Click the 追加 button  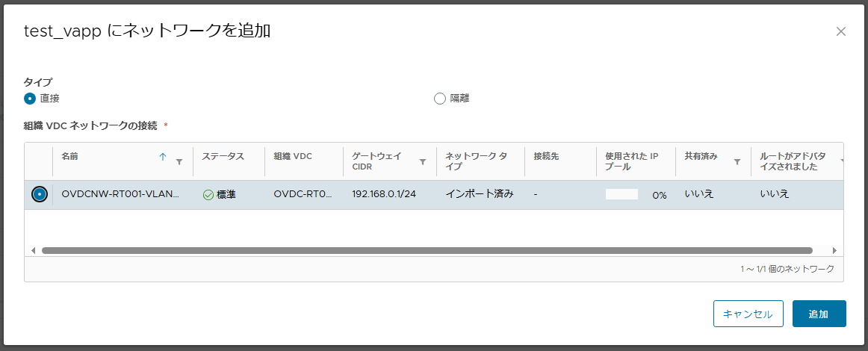(x=819, y=314)
